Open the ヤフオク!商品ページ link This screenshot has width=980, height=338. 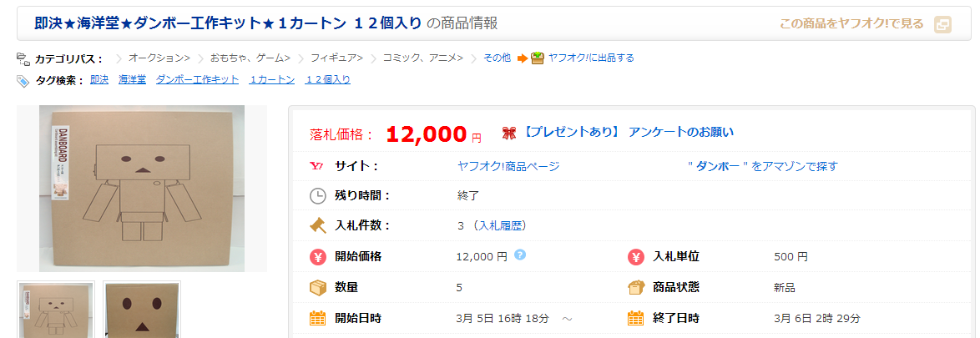pos(508,166)
